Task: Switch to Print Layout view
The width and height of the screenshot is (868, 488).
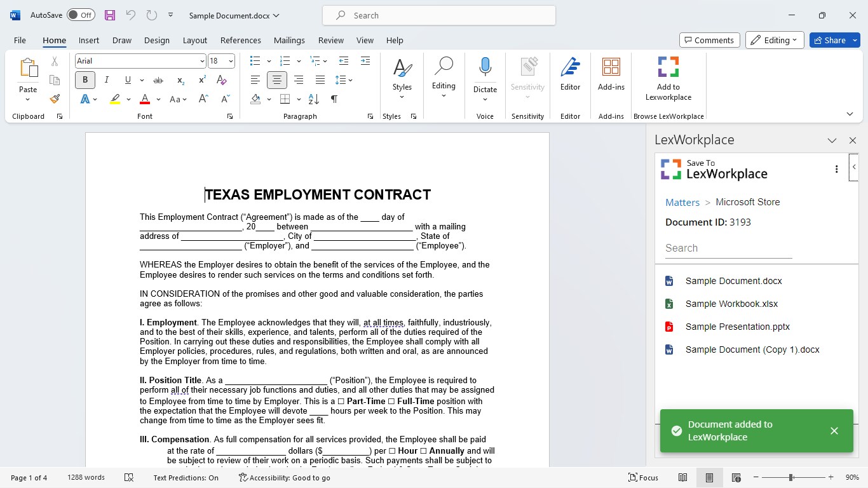Action: pyautogui.click(x=709, y=478)
